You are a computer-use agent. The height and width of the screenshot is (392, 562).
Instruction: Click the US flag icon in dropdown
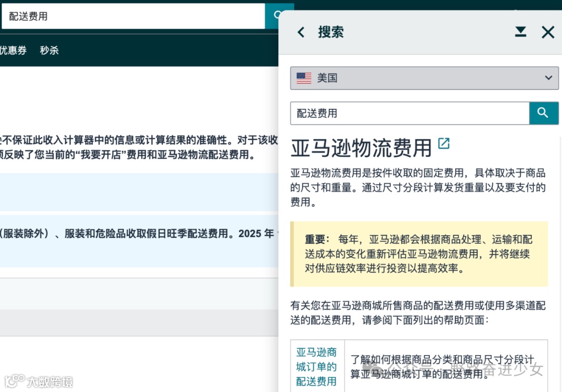(304, 78)
